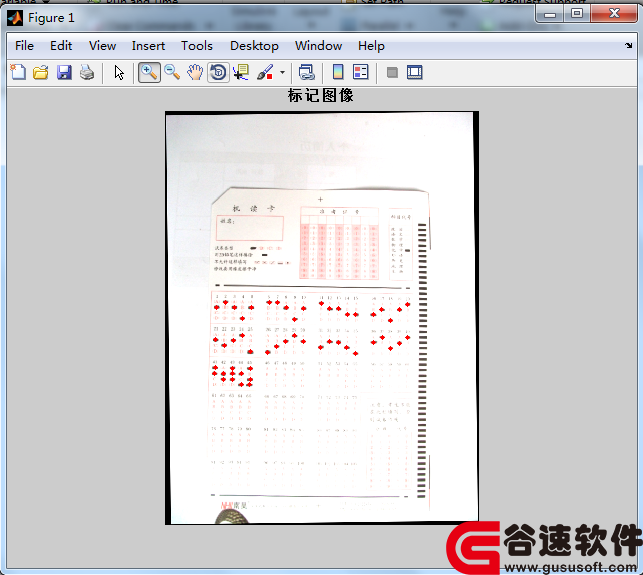643x575 pixels.
Task: Open the View menu
Action: 103,46
